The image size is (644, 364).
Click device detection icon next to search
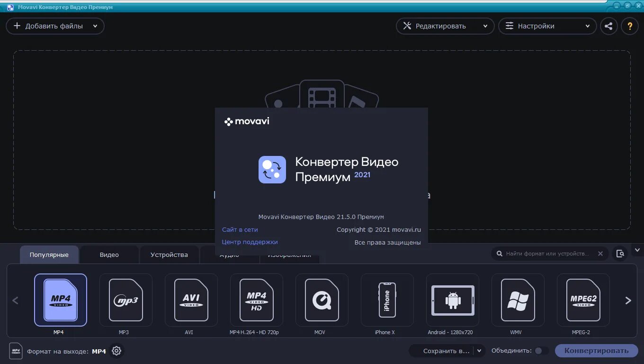point(620,254)
